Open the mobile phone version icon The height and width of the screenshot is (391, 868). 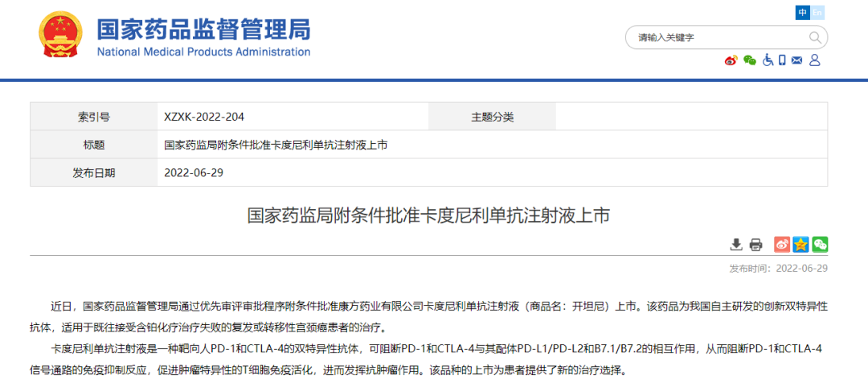click(x=782, y=60)
